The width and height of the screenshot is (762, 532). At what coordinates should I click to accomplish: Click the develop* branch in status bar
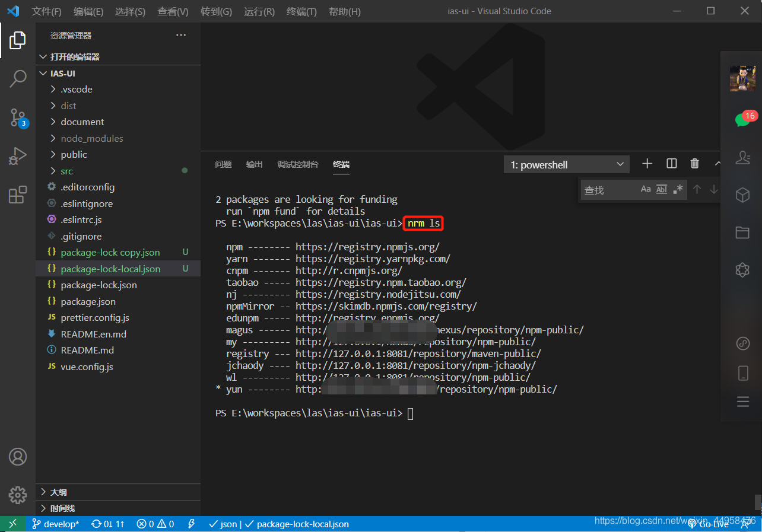click(55, 524)
